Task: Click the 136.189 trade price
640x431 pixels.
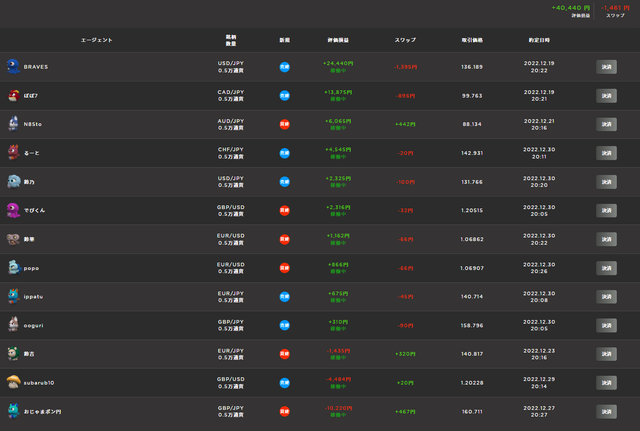Action: (x=472, y=67)
